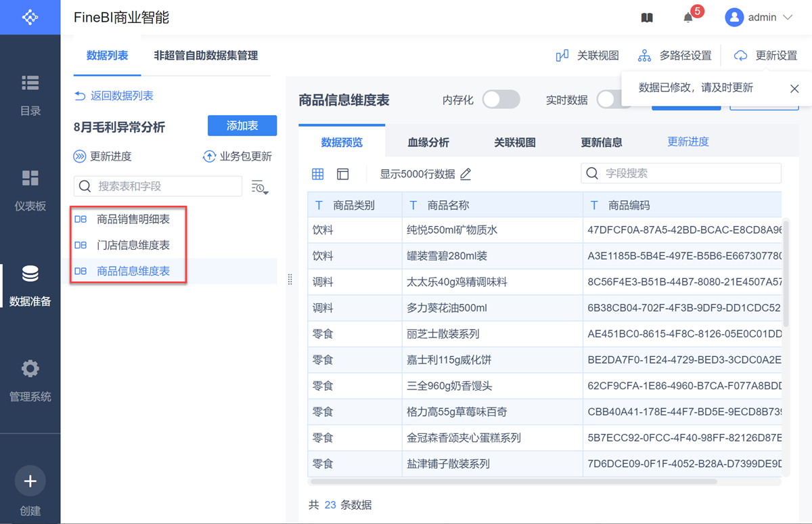Click the horizontal scrollbar of the data table
Viewport: 812px width, 524px height.
512,481
